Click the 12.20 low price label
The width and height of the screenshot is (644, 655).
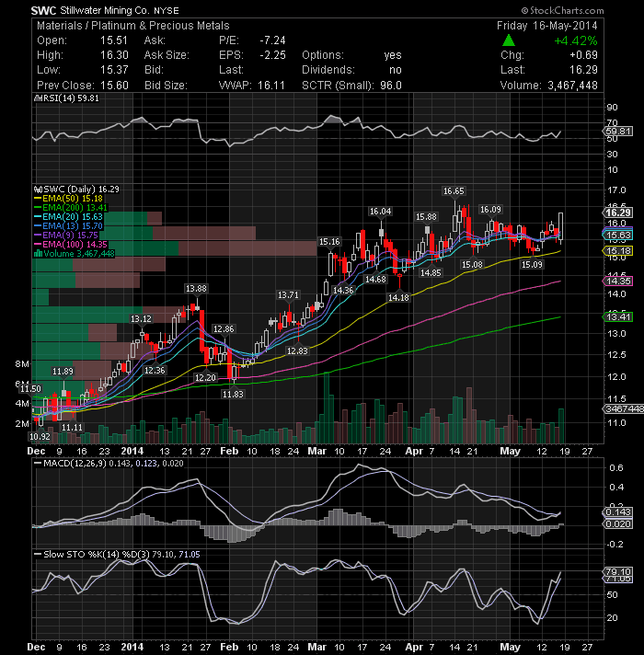coord(205,377)
